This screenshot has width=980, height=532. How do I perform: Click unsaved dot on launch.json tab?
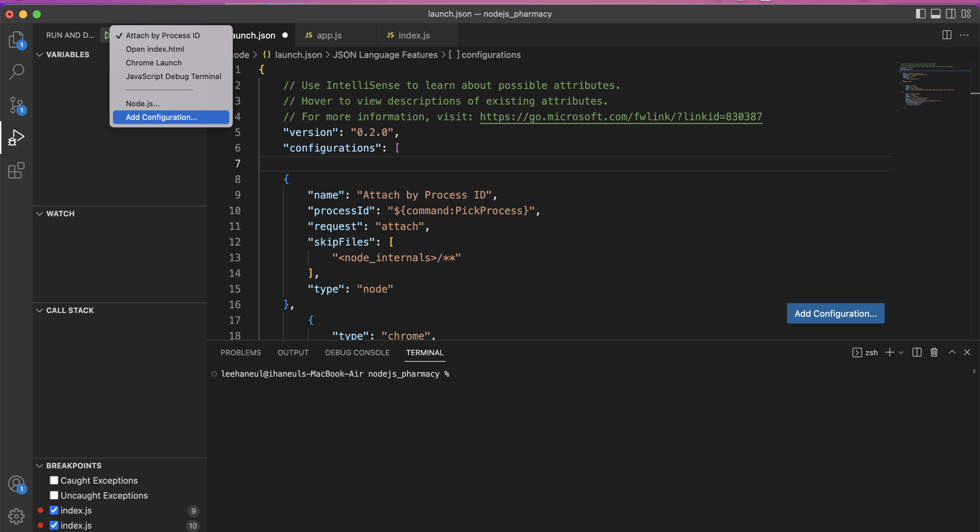click(x=285, y=35)
